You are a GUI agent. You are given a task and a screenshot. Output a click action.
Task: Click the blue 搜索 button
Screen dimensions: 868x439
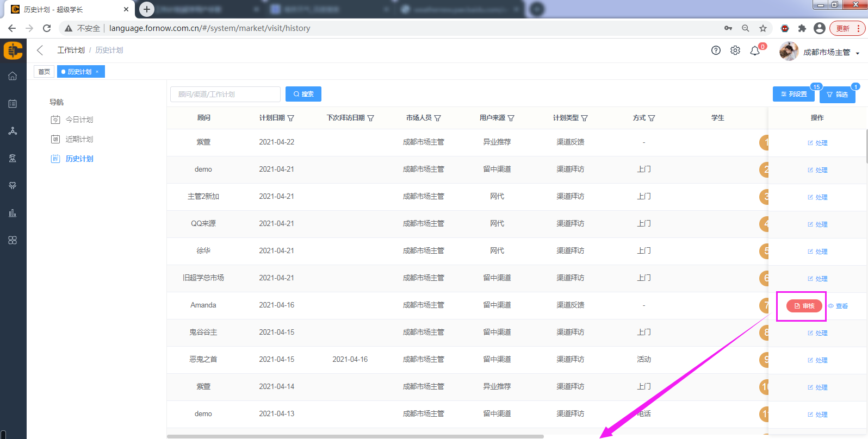pyautogui.click(x=303, y=94)
